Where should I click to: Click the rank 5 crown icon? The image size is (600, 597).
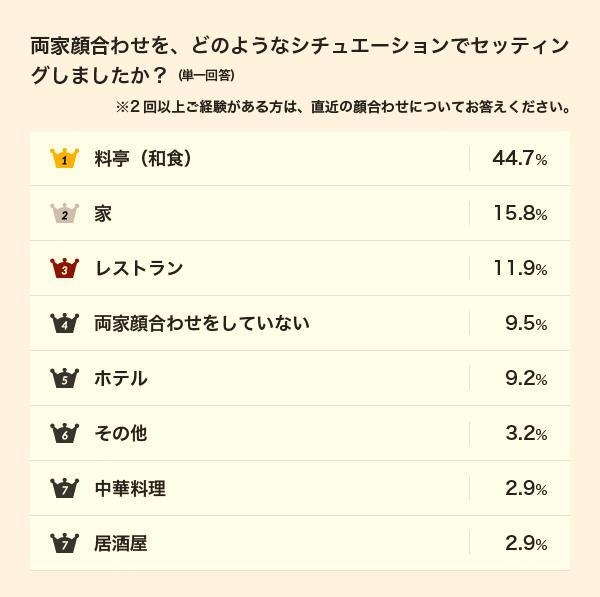(64, 378)
